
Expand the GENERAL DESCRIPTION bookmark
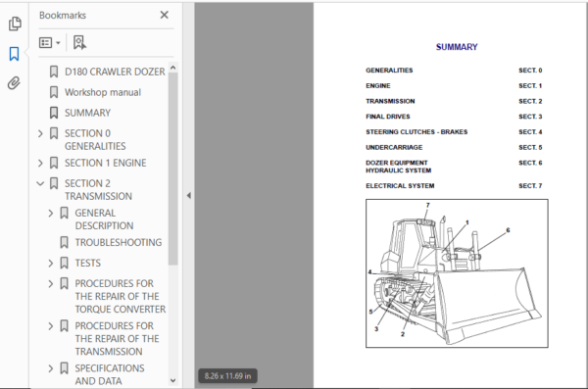[x=51, y=213]
